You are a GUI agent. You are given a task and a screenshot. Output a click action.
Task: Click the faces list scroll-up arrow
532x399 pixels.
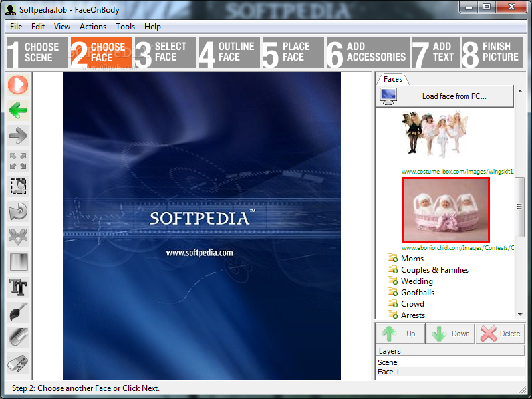pyautogui.click(x=520, y=91)
